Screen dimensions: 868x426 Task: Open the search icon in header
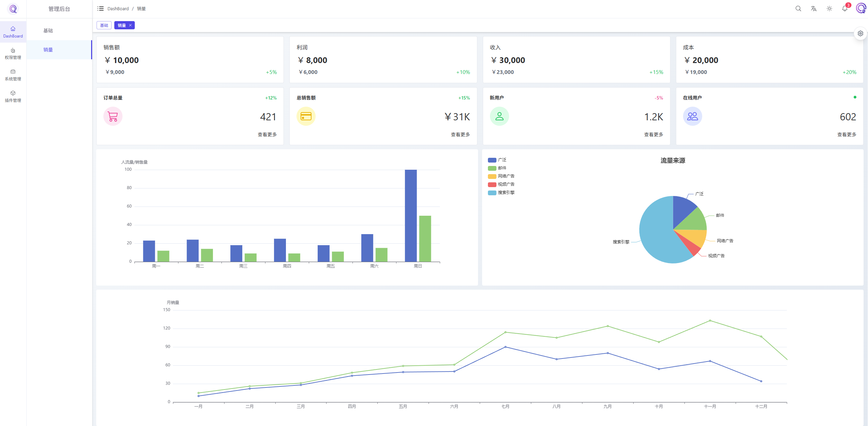tap(798, 9)
